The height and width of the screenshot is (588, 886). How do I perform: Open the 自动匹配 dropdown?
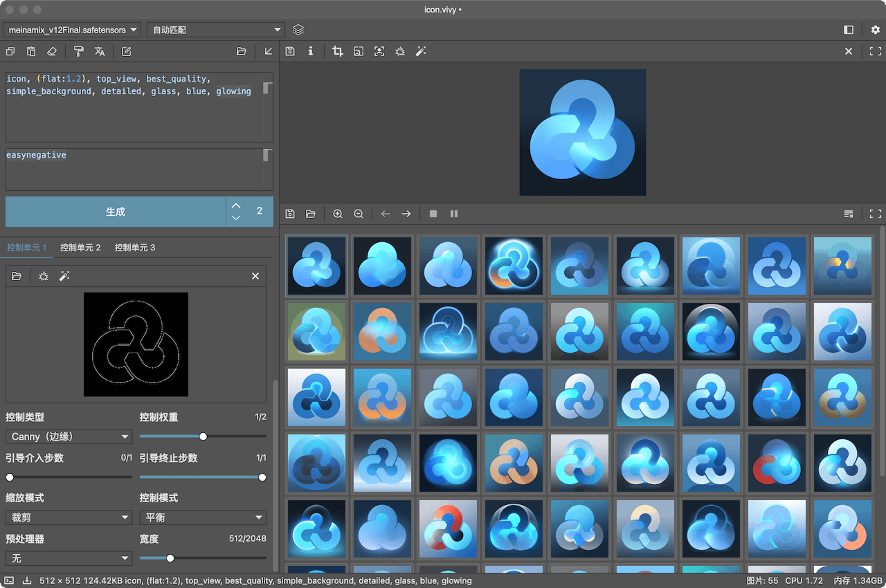coord(216,30)
